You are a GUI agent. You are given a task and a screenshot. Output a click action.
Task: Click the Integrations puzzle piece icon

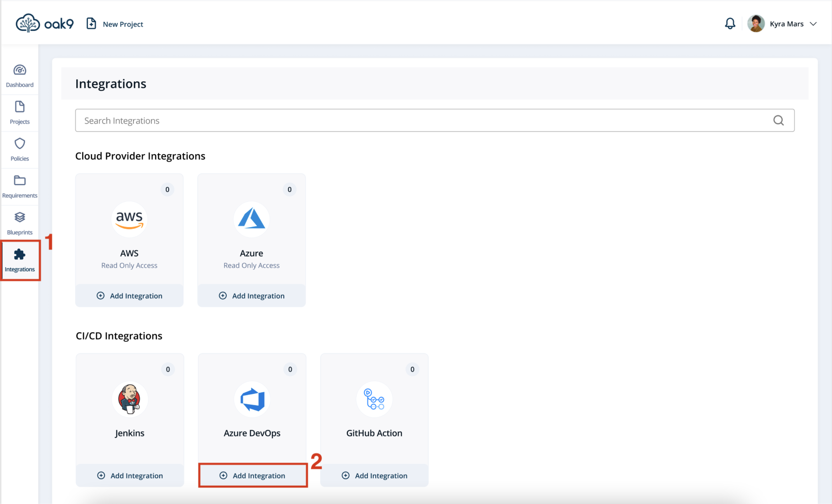pos(19,254)
